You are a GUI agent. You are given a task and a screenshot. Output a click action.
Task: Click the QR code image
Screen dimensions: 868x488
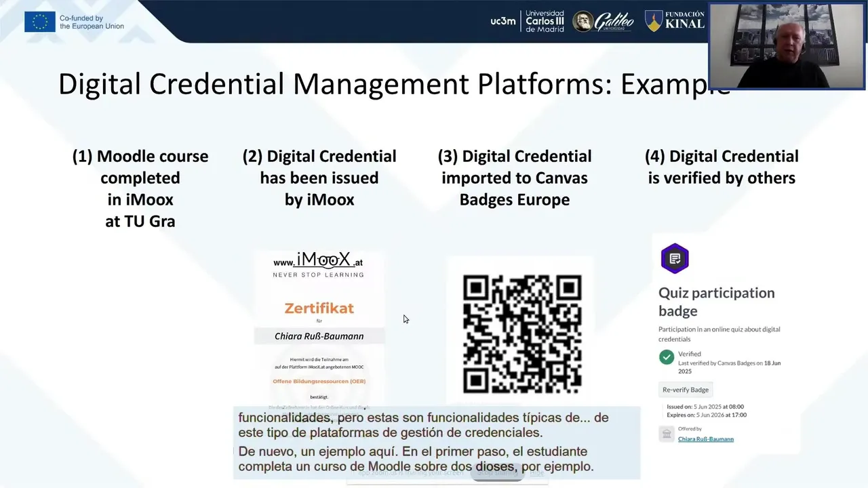[x=522, y=333]
